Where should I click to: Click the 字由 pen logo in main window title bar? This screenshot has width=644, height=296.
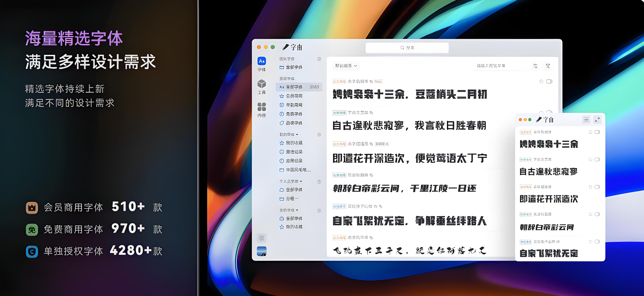coord(292,47)
